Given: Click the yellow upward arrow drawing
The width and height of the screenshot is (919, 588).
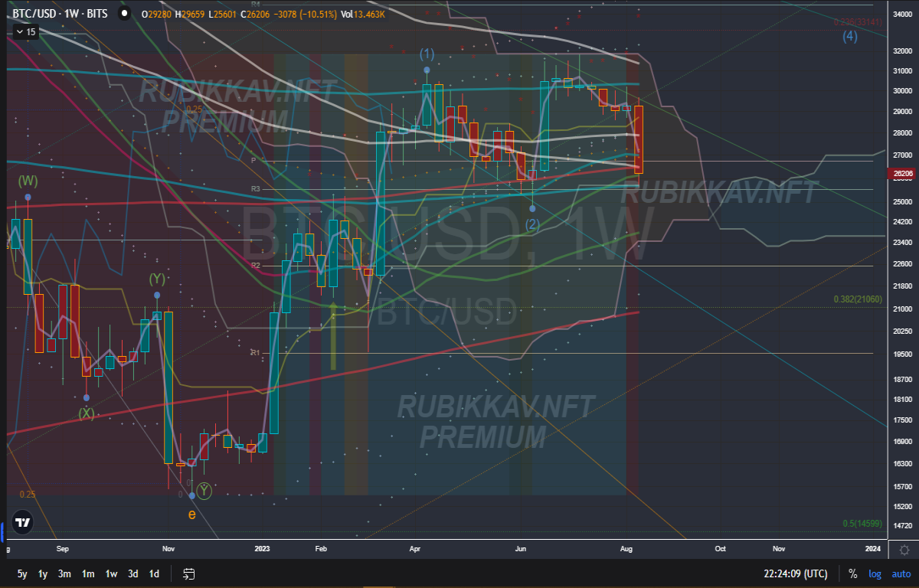Looking at the screenshot, I should click(x=333, y=336).
